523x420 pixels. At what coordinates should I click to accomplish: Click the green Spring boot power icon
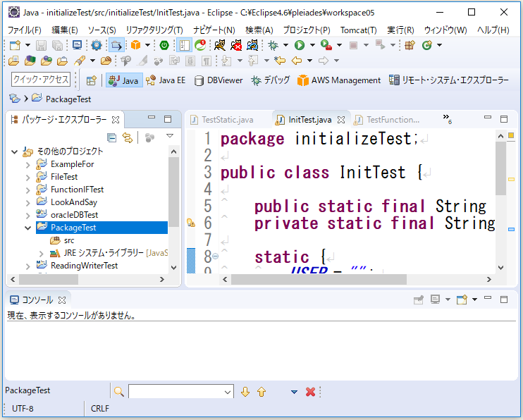[x=164, y=45]
